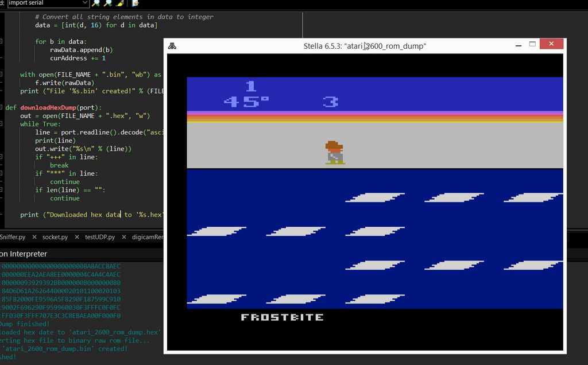
Task: Collapse the 'if len(line) == "":' code fold
Action: tap(1, 189)
